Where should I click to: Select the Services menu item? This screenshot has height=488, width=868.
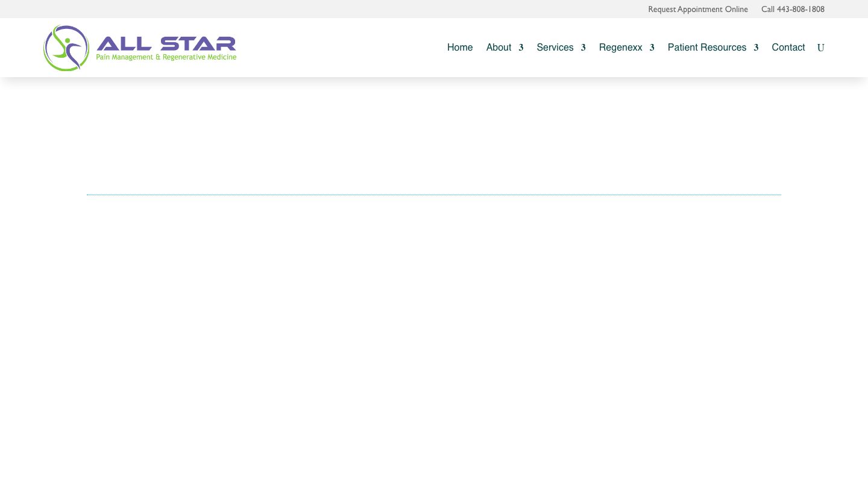click(555, 48)
